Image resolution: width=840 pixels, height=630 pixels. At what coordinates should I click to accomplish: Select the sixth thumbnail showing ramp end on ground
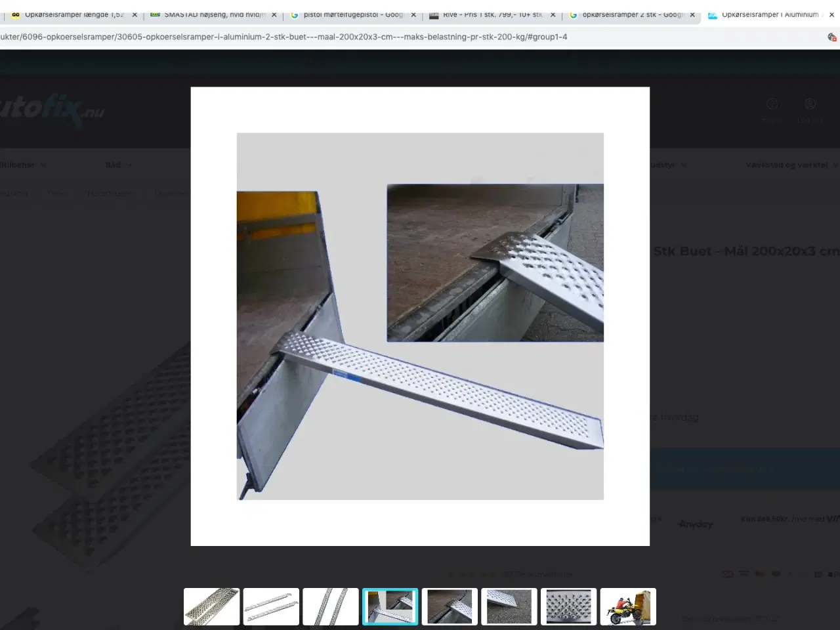(x=509, y=606)
